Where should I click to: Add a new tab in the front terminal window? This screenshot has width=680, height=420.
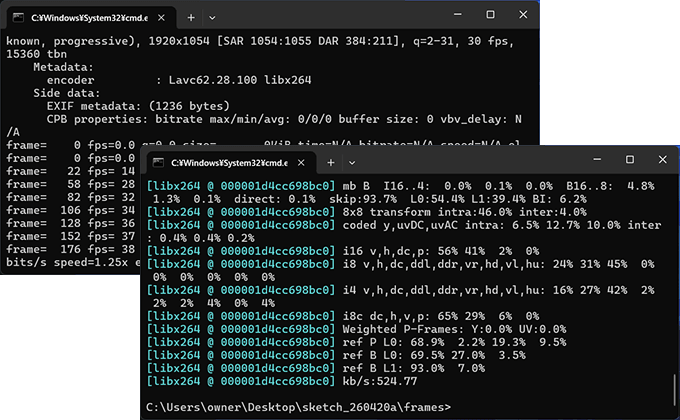(x=330, y=163)
